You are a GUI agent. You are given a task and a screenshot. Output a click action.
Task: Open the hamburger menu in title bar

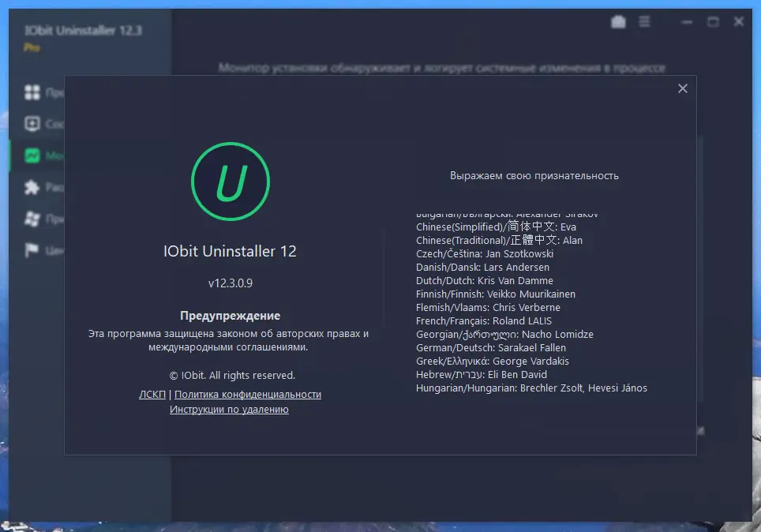click(644, 22)
